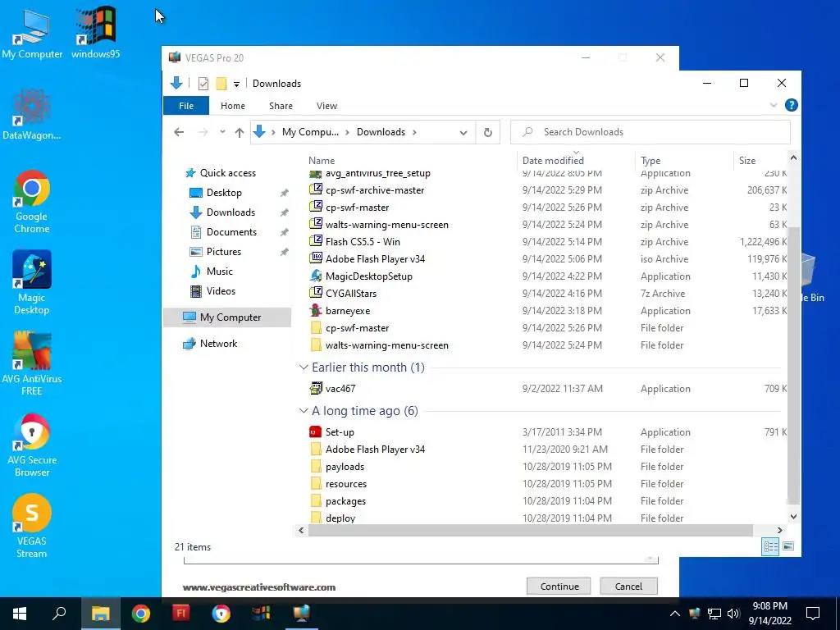Click Cancel in VEGAS Pro installer

pos(628,586)
